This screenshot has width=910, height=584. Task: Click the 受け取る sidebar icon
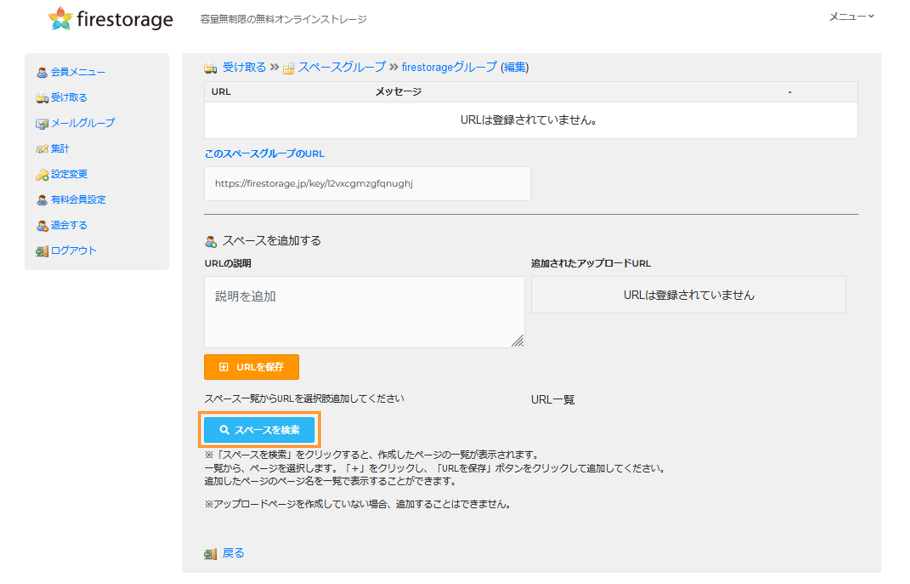click(x=42, y=98)
